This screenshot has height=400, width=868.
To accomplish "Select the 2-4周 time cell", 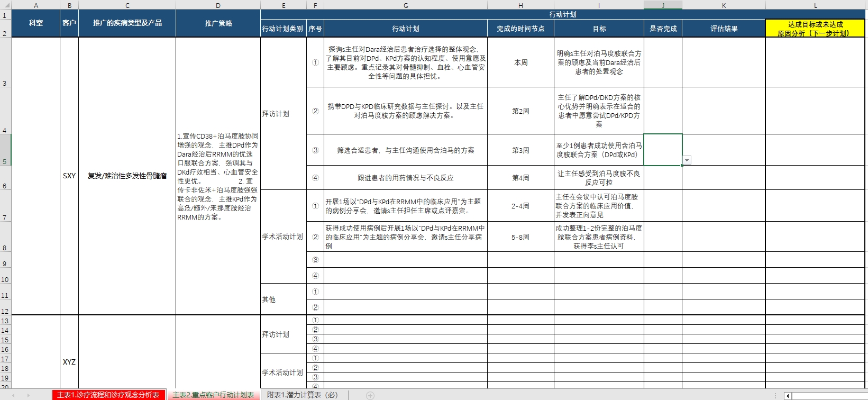I will tap(520, 206).
